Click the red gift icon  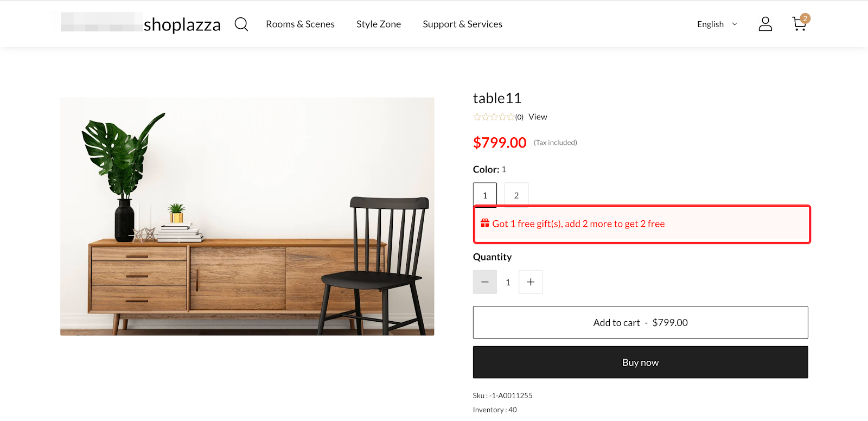click(485, 223)
